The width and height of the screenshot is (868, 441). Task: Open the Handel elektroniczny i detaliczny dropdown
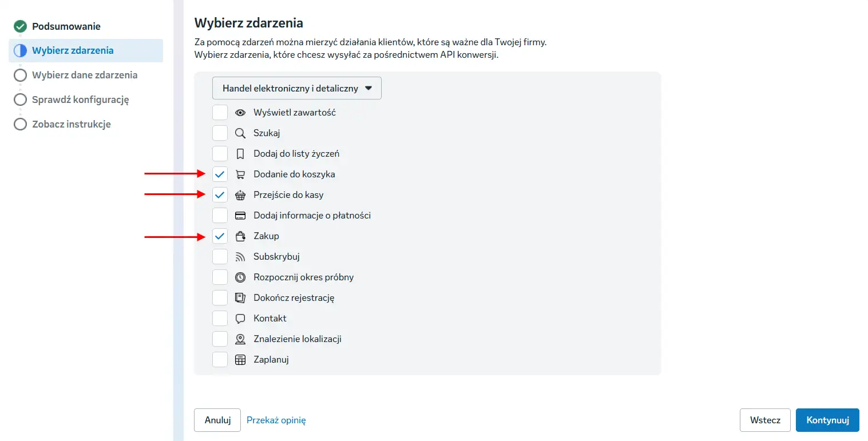coord(297,88)
